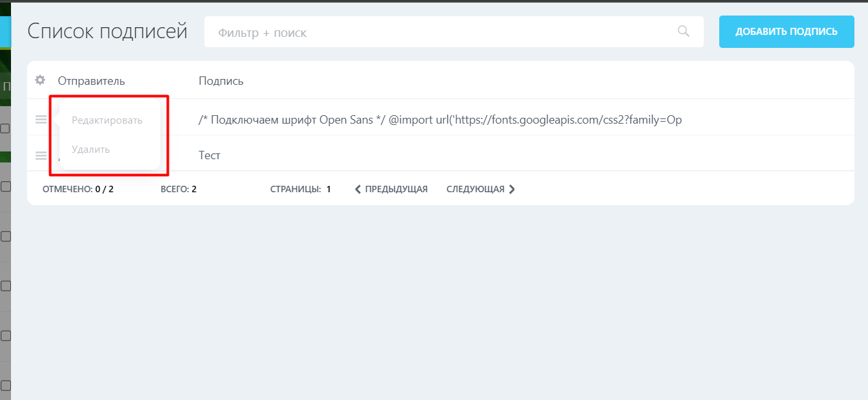Viewport: 868px width, 400px height.
Task: Click page number 1 in СТРАНИЦЫ
Action: (329, 189)
